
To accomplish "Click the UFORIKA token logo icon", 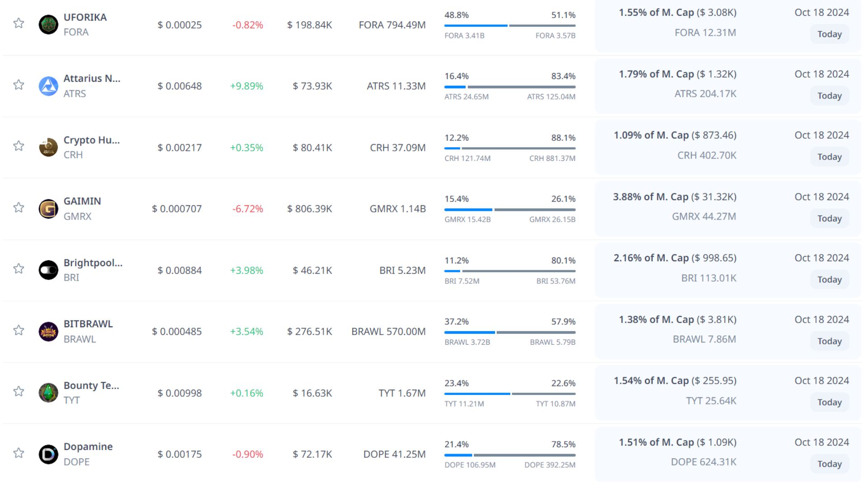I will coord(48,25).
